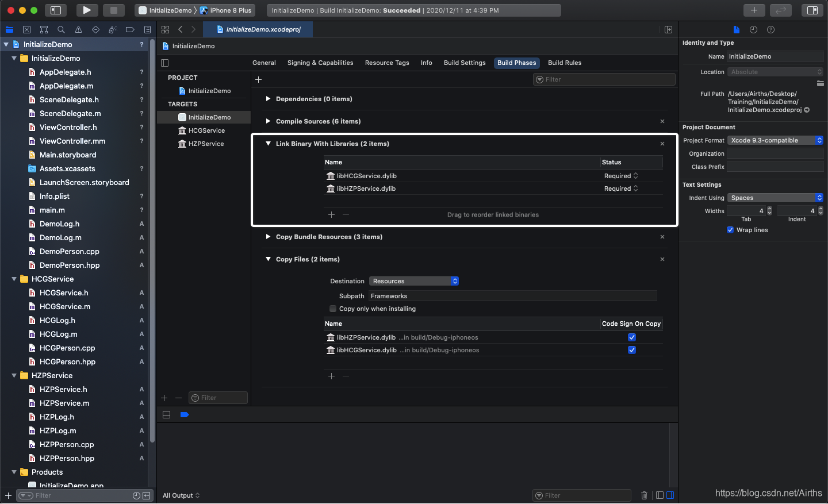The image size is (828, 504).
Task: Hide the project and targets list
Action: [164, 63]
